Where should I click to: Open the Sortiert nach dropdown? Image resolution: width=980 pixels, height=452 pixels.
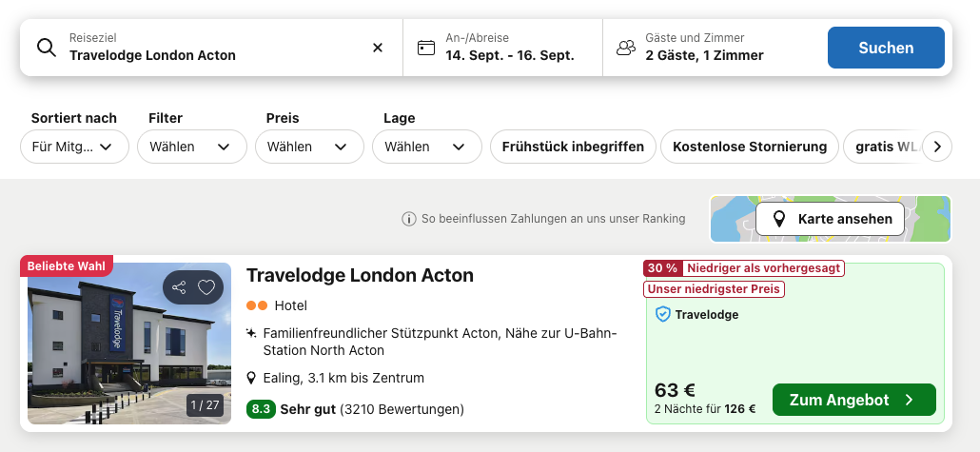point(74,147)
